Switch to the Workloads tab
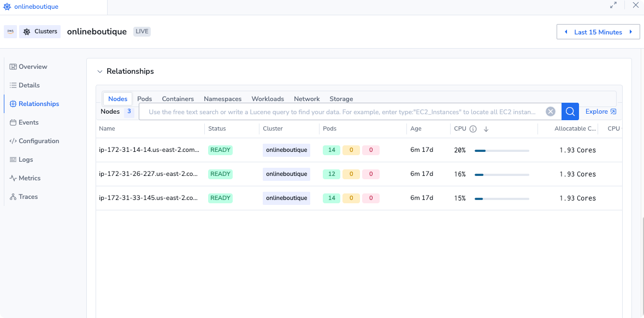644x318 pixels. pyautogui.click(x=268, y=98)
